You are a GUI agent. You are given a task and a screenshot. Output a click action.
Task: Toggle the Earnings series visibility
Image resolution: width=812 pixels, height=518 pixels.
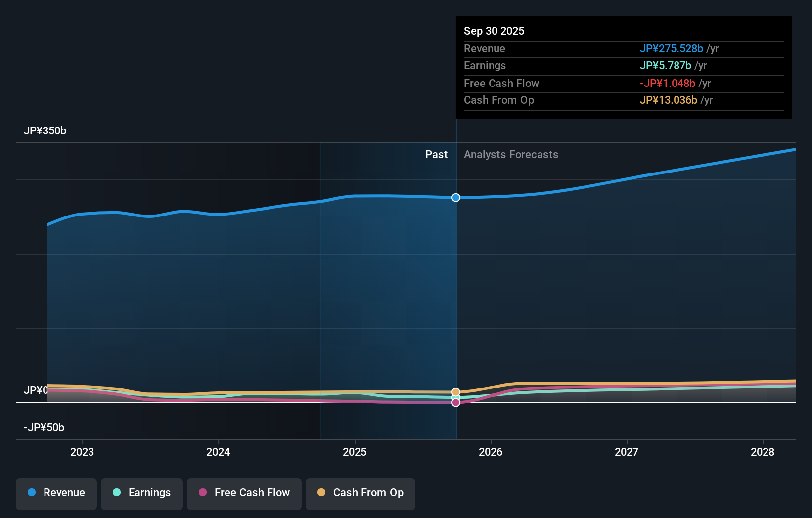click(x=141, y=494)
